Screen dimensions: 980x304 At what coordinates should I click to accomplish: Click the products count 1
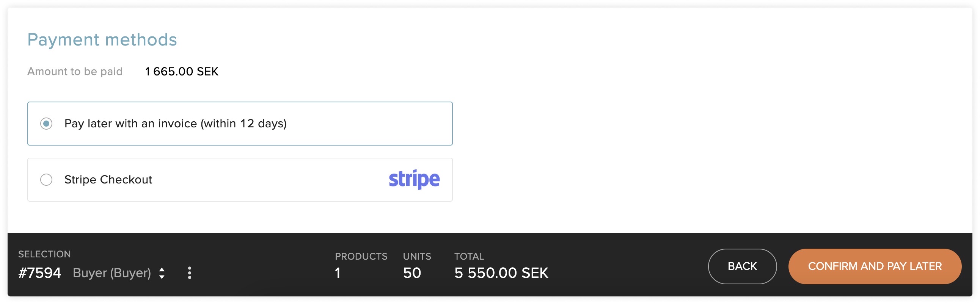338,273
